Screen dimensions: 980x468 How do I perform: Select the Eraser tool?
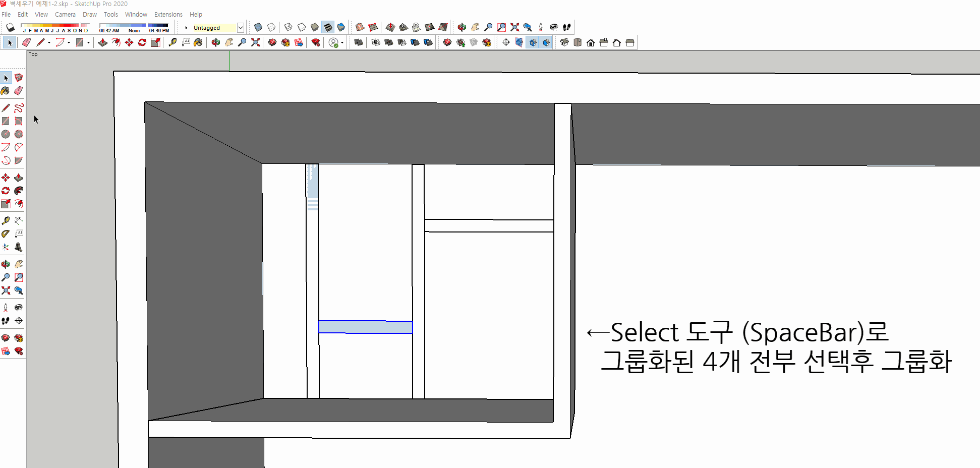click(x=19, y=90)
